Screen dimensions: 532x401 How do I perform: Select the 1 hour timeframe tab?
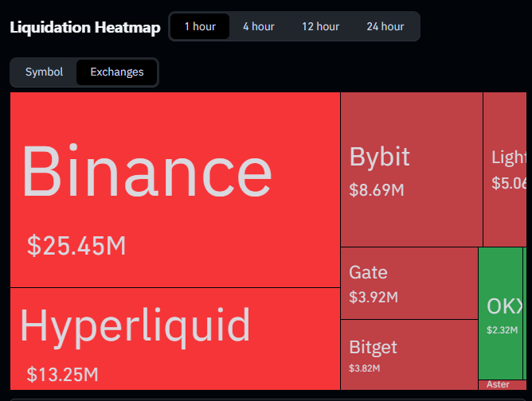[x=200, y=26]
